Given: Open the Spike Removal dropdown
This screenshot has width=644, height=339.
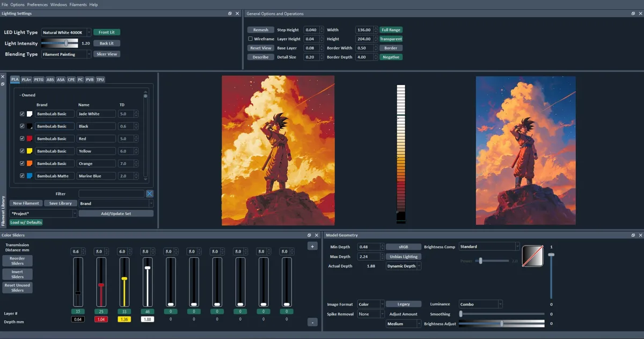Looking at the screenshot, I should [x=371, y=314].
